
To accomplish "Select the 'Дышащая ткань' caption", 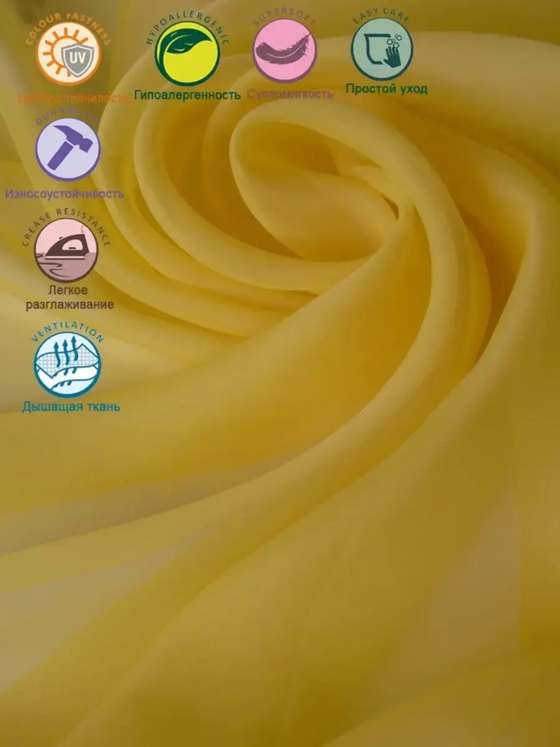I will click(71, 407).
